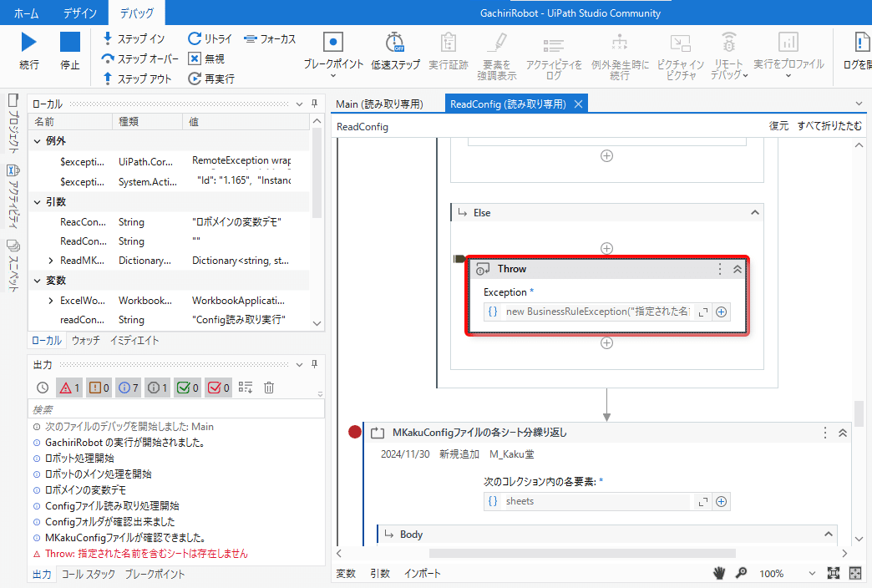Switch to the コール スタック tab
The image size is (872, 588).
88,574
